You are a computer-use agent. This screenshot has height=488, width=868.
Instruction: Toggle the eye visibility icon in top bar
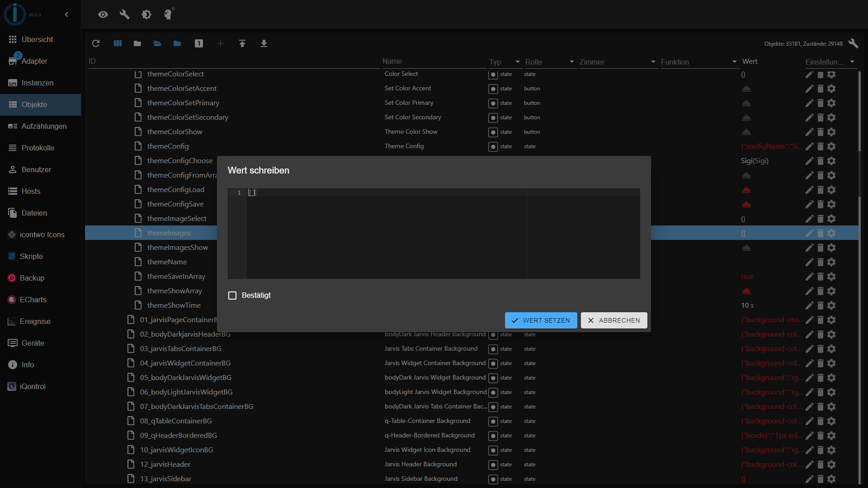coord(103,14)
